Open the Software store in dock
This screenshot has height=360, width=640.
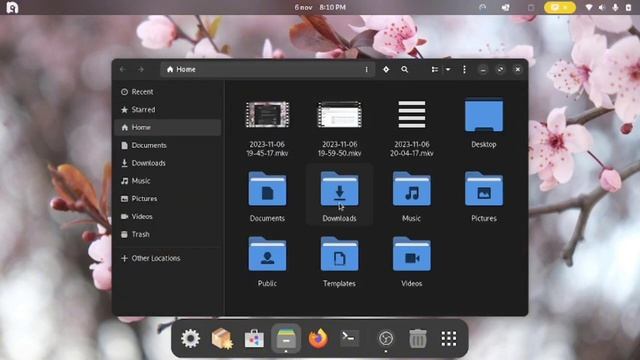coord(254,338)
